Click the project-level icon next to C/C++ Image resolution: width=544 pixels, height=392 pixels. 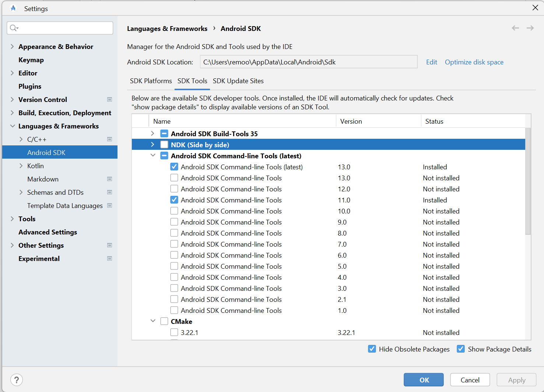[109, 139]
